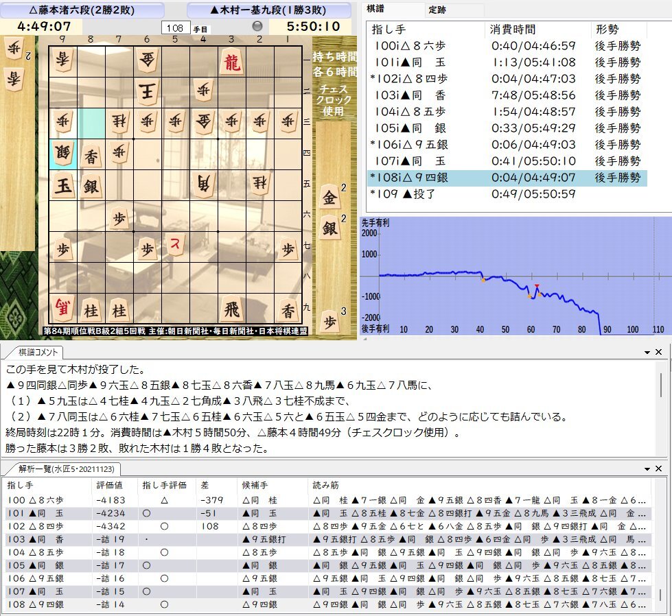Select analysis row 108 △９四銀
Image resolution: width=672 pixels, height=616 pixels.
(327, 604)
